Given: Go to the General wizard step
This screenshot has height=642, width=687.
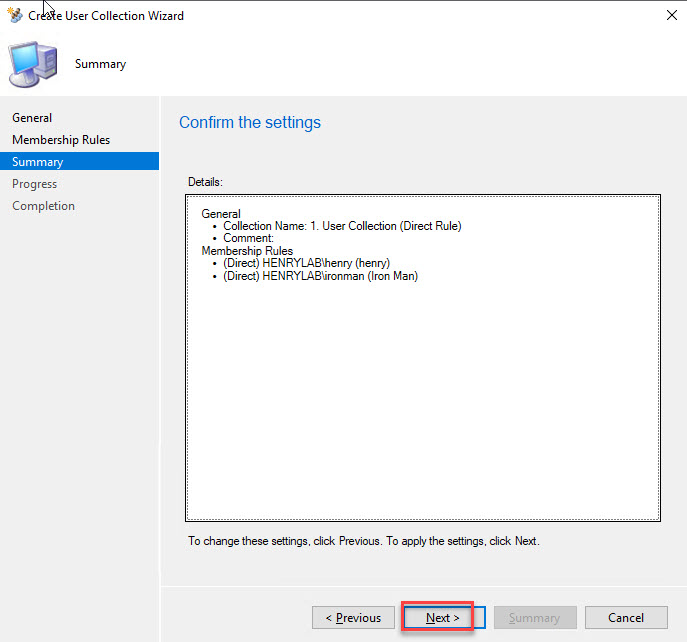Looking at the screenshot, I should pos(32,118).
